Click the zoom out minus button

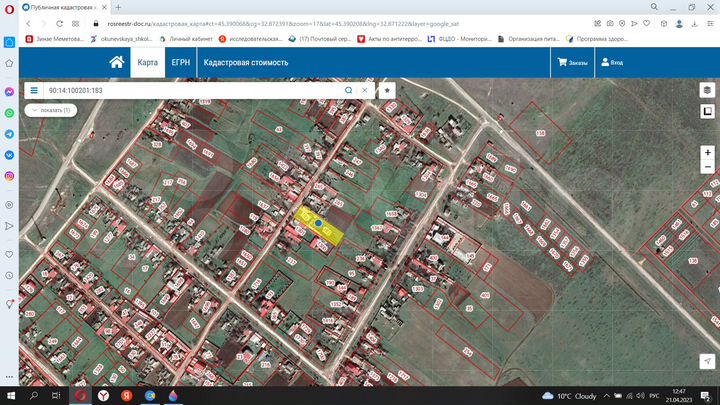pos(707,167)
